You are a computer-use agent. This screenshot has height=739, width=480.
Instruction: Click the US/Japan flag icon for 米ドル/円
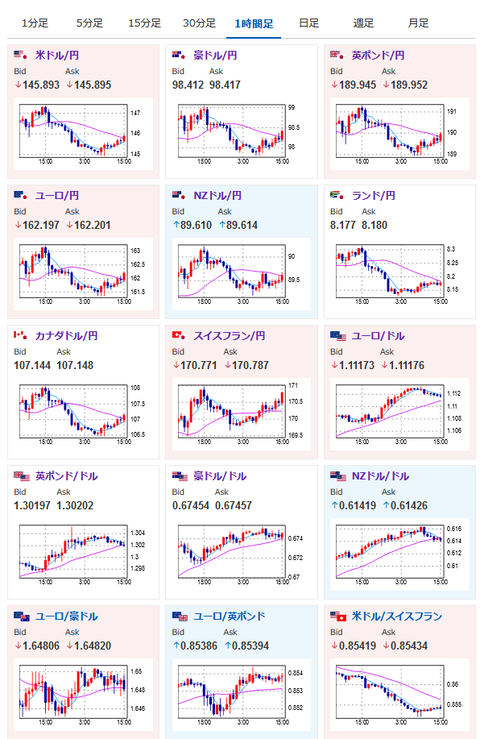coord(20,55)
